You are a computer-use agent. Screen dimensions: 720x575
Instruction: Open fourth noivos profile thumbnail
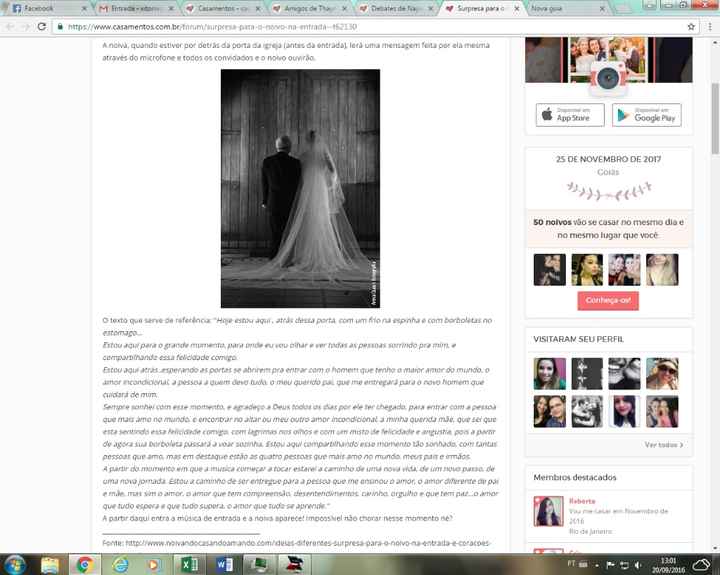[662, 270]
